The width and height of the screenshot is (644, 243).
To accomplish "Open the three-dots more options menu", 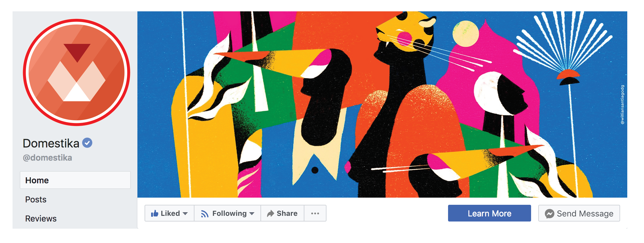I will click(315, 213).
